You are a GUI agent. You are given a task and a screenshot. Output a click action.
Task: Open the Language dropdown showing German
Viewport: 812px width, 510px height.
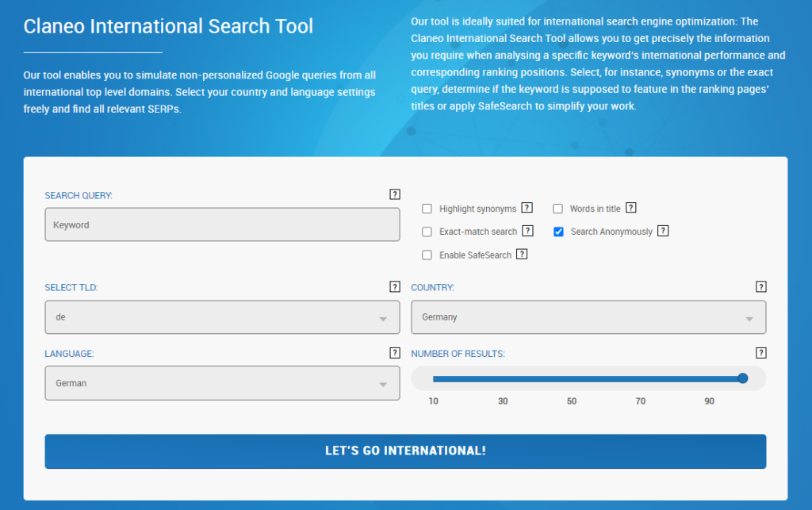pos(222,383)
